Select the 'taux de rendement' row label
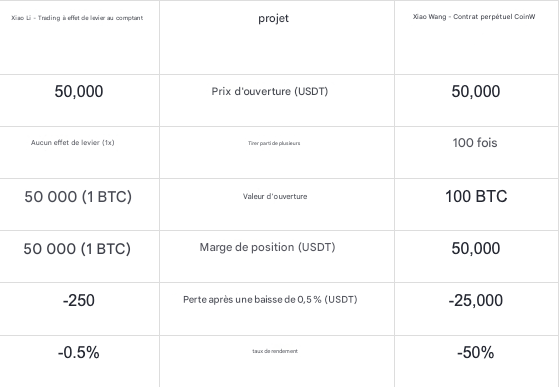Image resolution: width=559 pixels, height=387 pixels. 275,351
